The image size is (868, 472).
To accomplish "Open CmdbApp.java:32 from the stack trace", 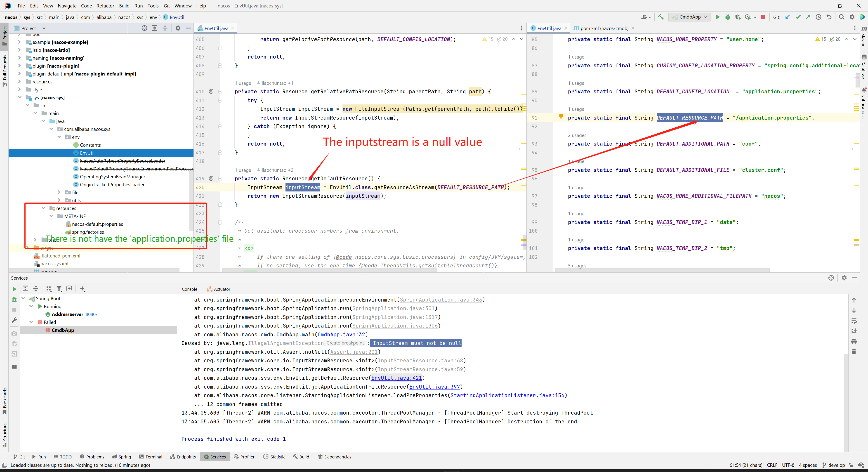I will tap(341, 335).
